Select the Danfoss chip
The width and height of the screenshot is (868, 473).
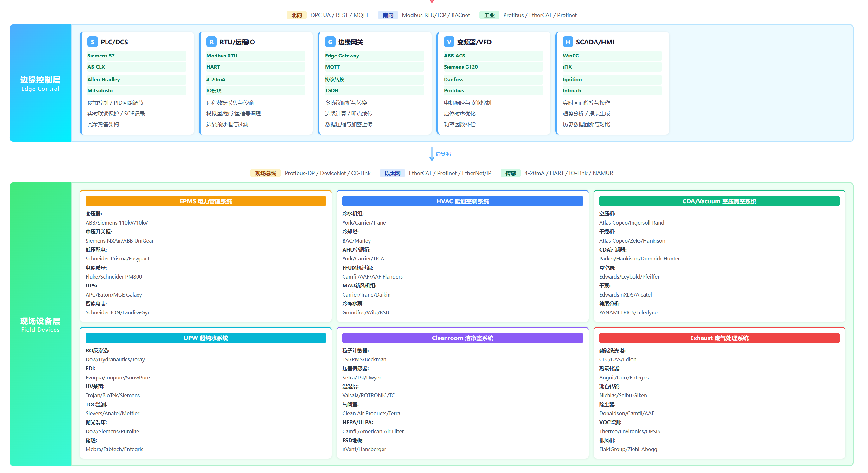[493, 79]
